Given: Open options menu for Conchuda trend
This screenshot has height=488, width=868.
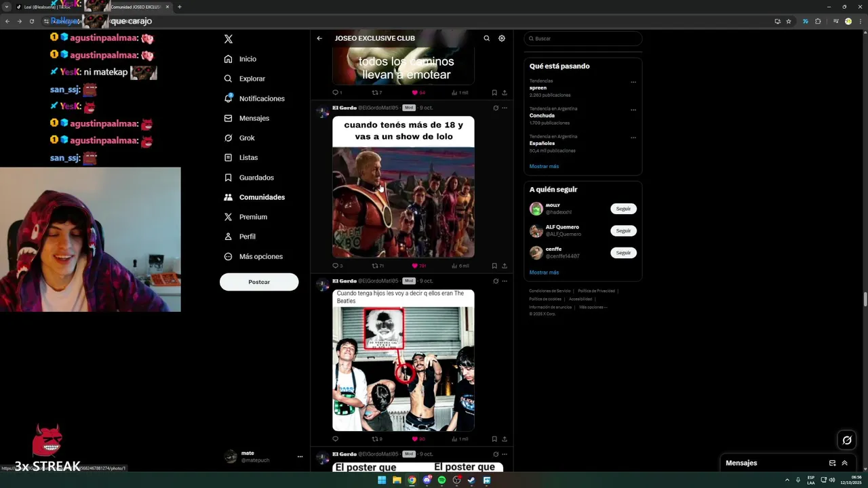Looking at the screenshot, I should [x=633, y=110].
